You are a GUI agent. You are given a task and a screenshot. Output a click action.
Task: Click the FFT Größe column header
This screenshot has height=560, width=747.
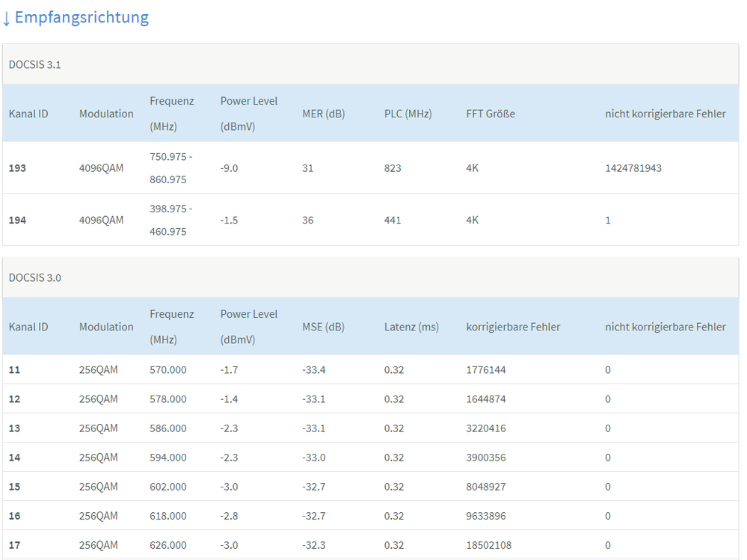[x=490, y=114]
